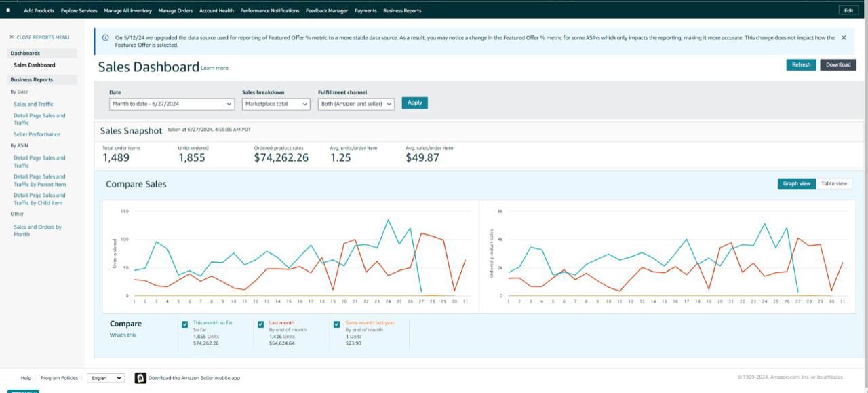Click the Business Reports header in the sidebar

[31, 79]
